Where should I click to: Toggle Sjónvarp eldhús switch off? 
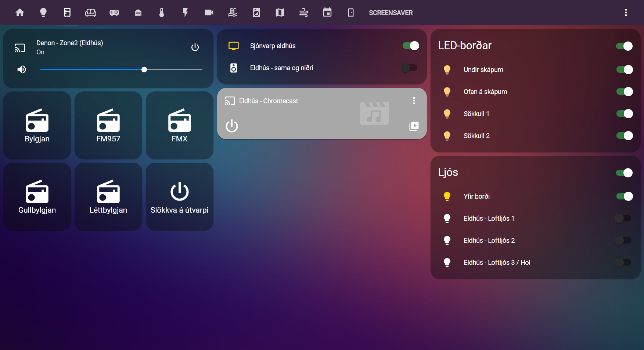tap(411, 46)
